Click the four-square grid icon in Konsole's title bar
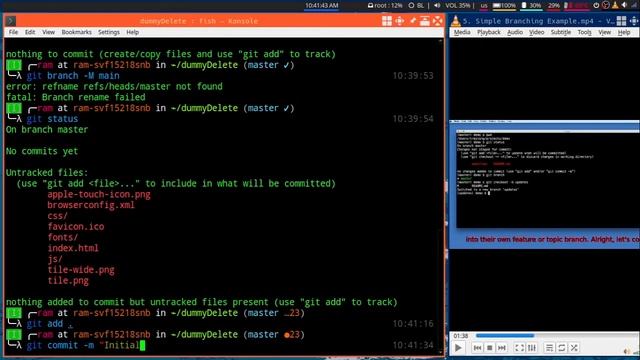This screenshot has height=360, width=640. pyautogui.click(x=387, y=21)
